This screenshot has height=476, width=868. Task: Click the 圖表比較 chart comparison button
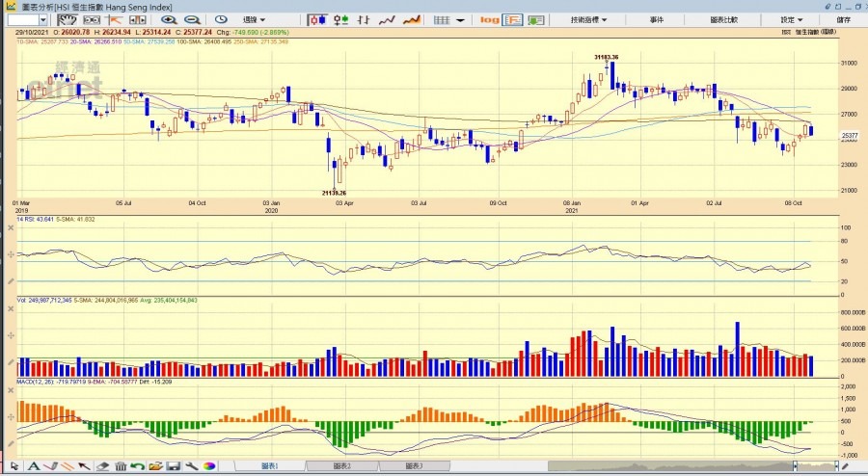pos(723,19)
